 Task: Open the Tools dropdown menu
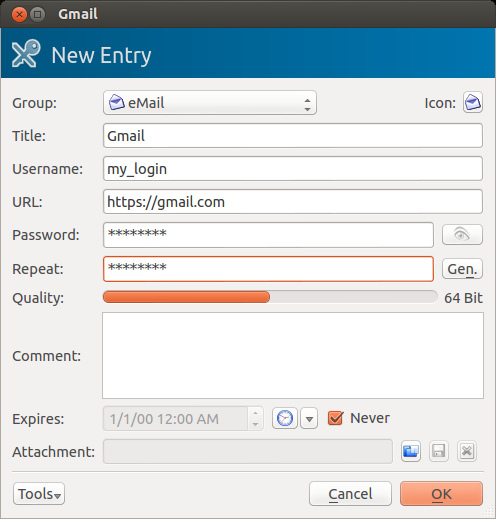[39, 494]
